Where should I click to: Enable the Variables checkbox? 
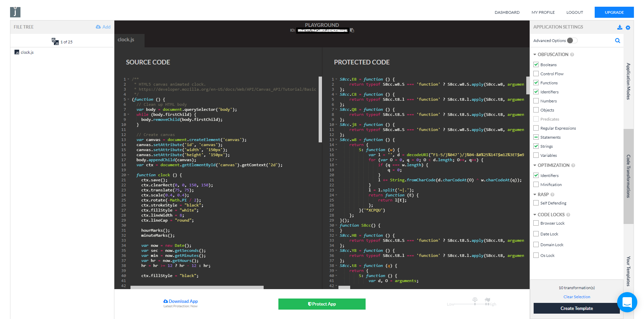536,155
